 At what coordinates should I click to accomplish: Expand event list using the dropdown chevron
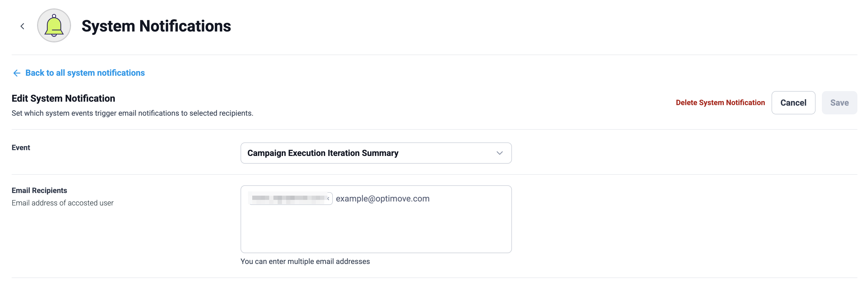(x=500, y=153)
